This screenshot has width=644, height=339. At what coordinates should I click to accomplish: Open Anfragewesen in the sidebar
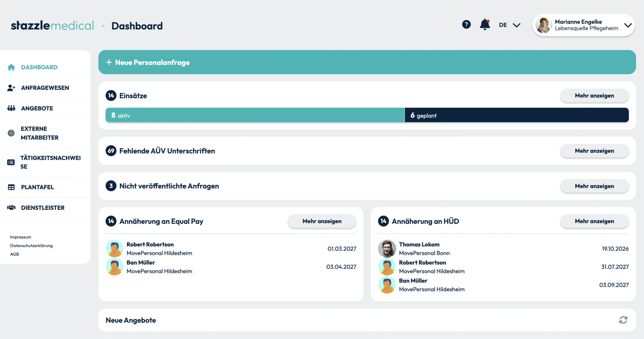(45, 88)
